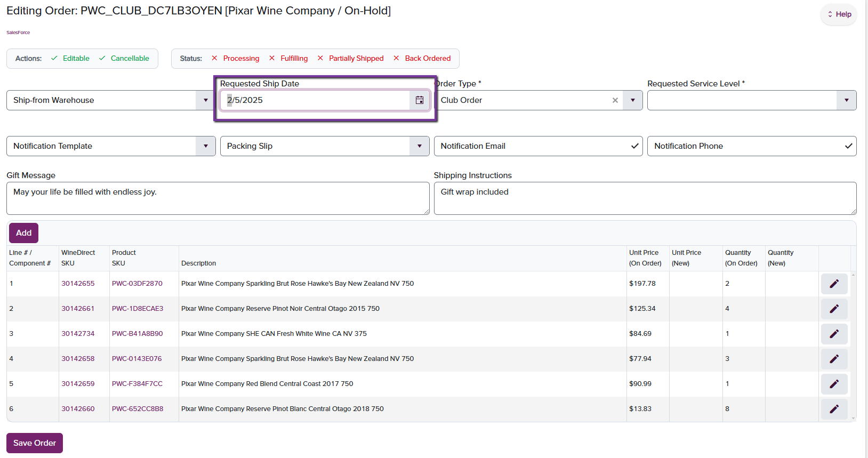Click the SalesForce label under title
This screenshot has width=868, height=458.
pyautogui.click(x=18, y=33)
